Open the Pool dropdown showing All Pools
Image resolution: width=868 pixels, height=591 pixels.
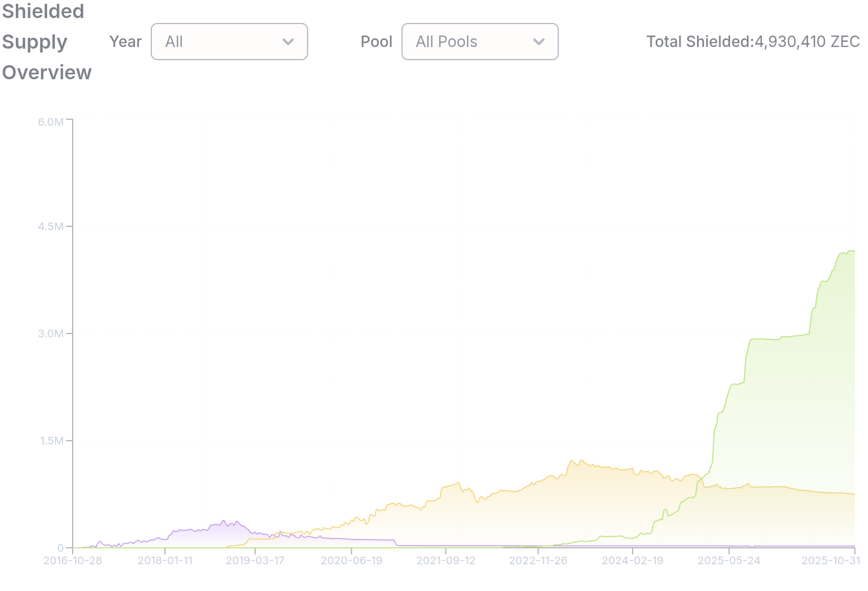480,42
